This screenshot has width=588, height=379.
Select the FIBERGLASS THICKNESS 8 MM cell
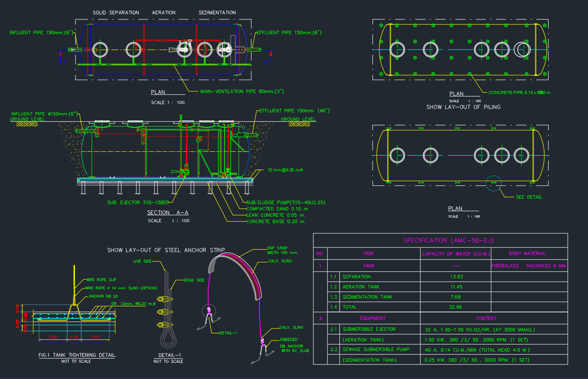click(529, 266)
